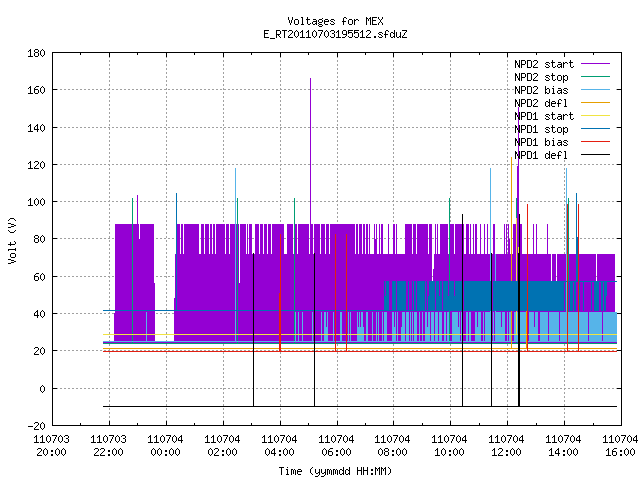The width and height of the screenshot is (640, 480).
Task: Click the 110703 22:00 x-axis tick label
Action: [109, 446]
